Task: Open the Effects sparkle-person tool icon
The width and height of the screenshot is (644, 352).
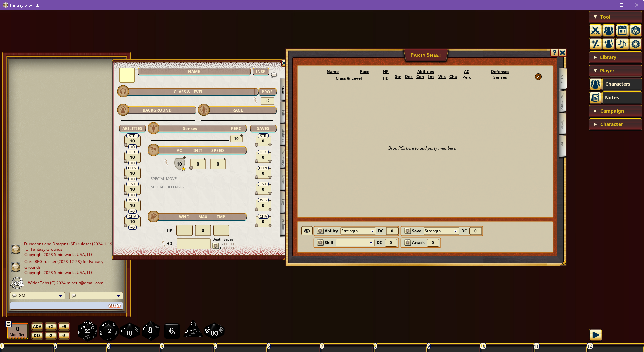Action: [609, 44]
